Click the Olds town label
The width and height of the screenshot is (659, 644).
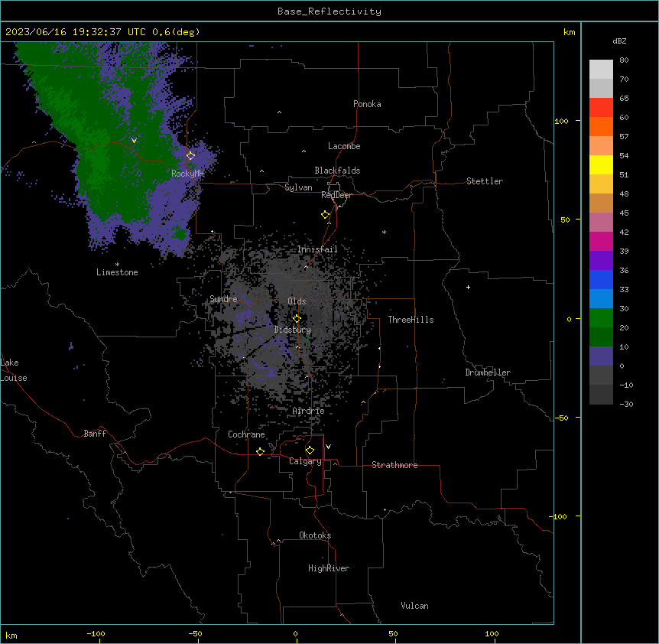[297, 301]
